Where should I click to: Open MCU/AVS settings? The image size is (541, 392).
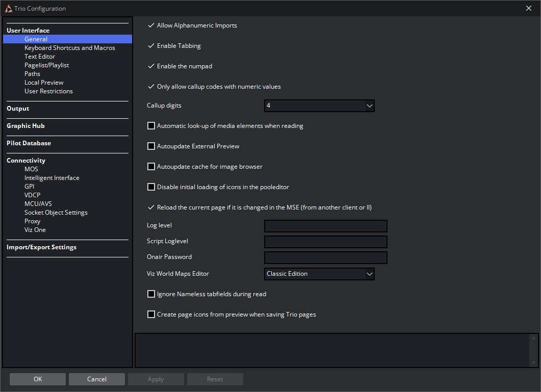coord(38,203)
